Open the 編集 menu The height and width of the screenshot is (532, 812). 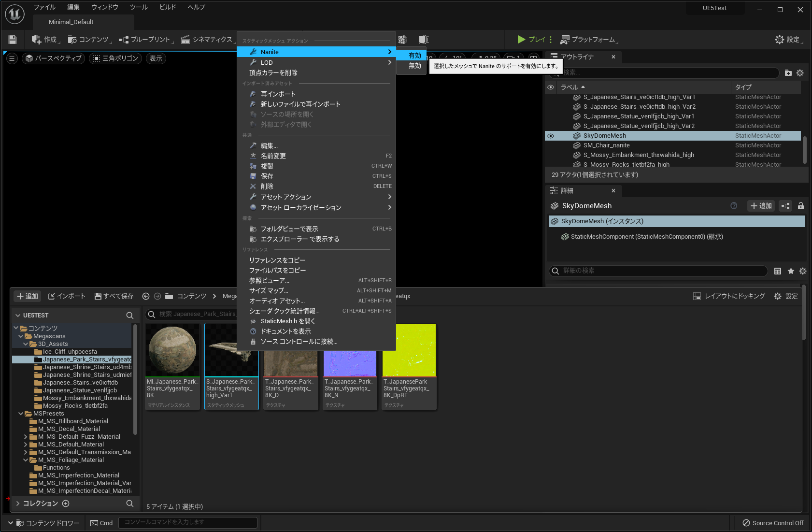(73, 7)
